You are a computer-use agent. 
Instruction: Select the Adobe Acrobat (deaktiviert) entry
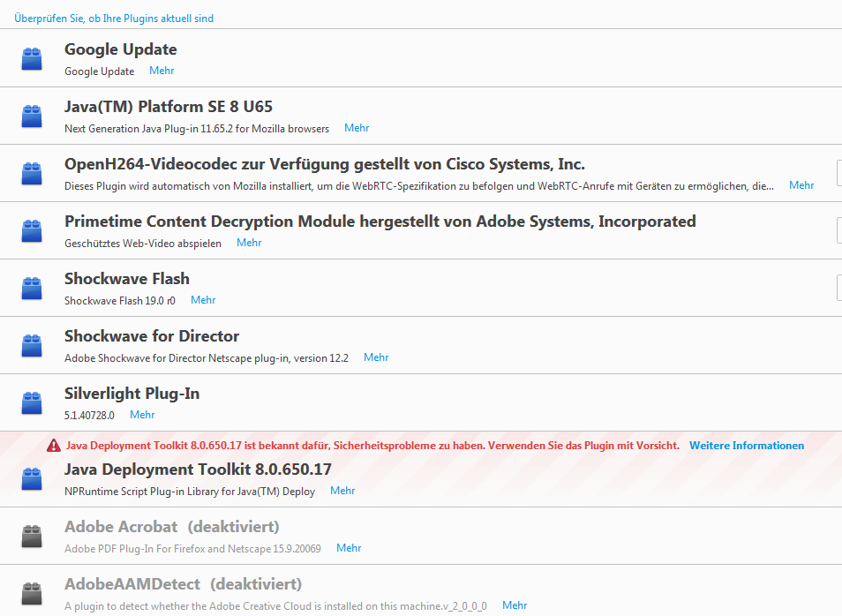(x=172, y=527)
